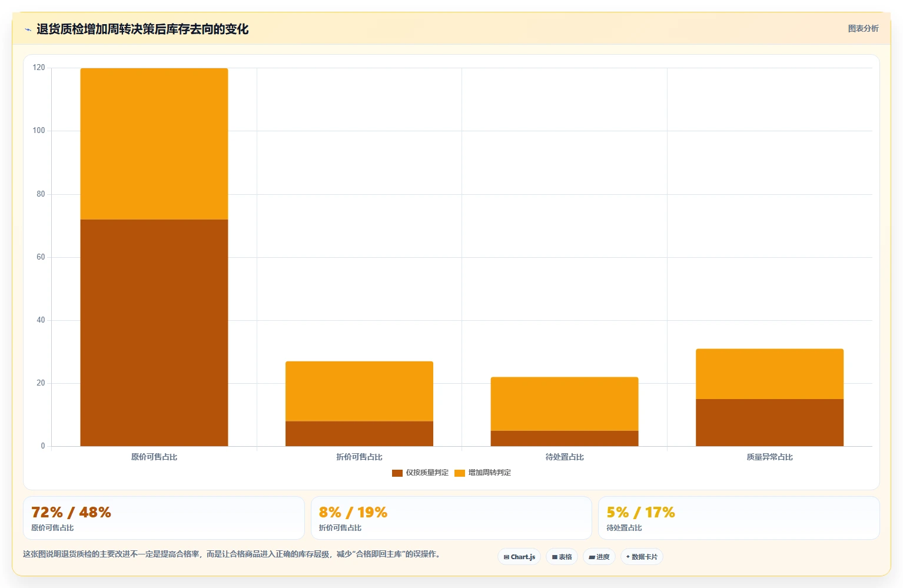903x588 pixels.
Task: Click the brown bar segment for 原价可售占比
Action: click(x=154, y=333)
